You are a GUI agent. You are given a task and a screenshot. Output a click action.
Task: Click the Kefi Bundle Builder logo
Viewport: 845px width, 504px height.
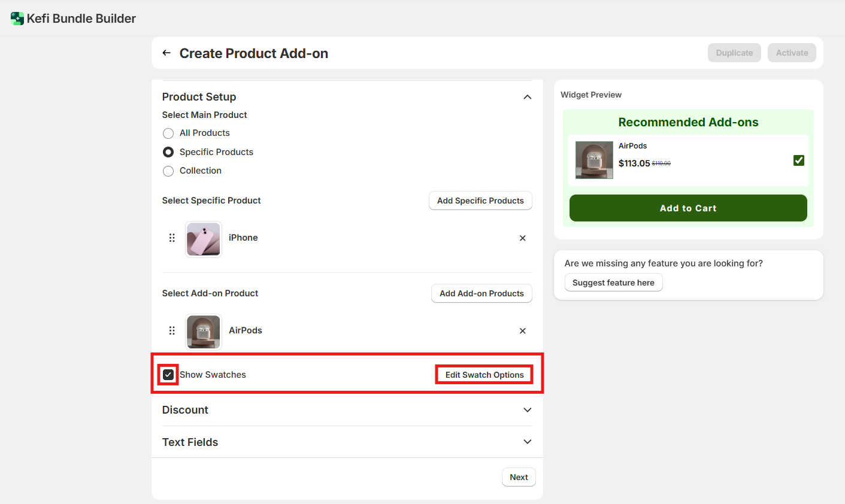pyautogui.click(x=17, y=19)
